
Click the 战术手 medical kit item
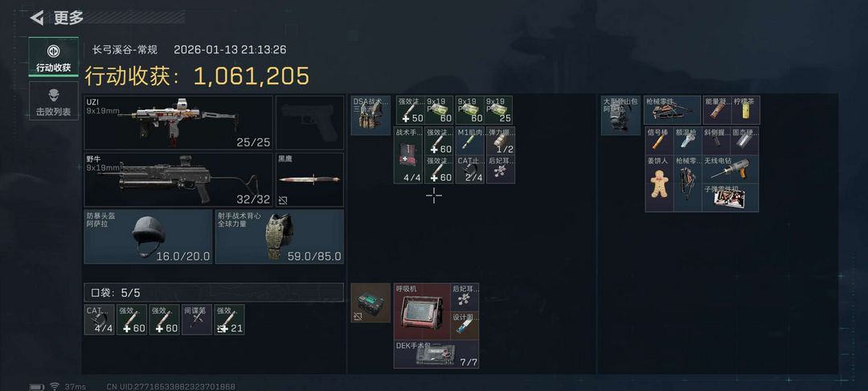click(408, 155)
